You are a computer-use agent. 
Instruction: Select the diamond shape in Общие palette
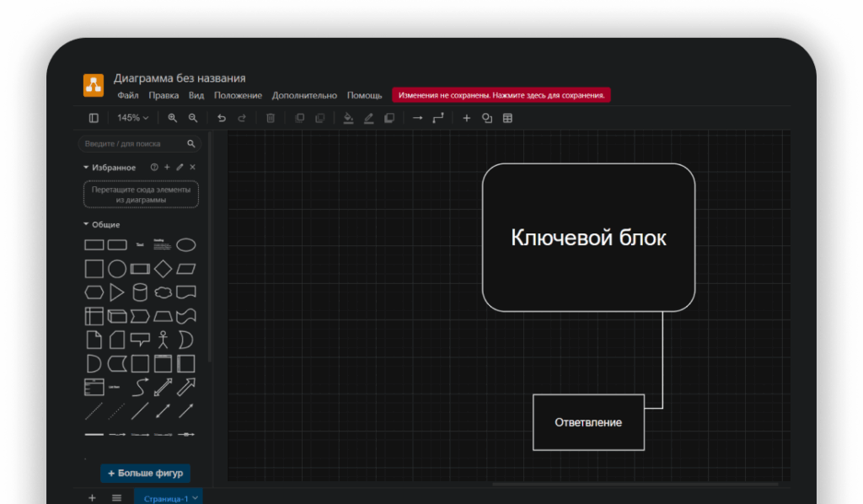163,269
